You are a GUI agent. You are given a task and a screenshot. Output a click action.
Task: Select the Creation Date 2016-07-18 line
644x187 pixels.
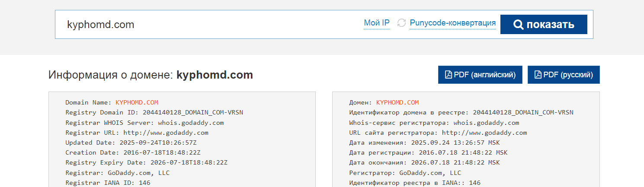pos(133,152)
